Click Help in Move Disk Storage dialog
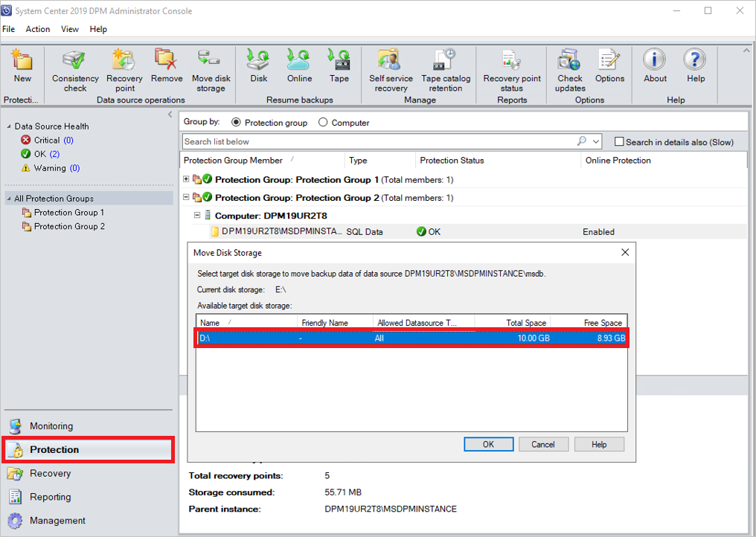Image resolution: width=756 pixels, height=537 pixels. tap(599, 445)
